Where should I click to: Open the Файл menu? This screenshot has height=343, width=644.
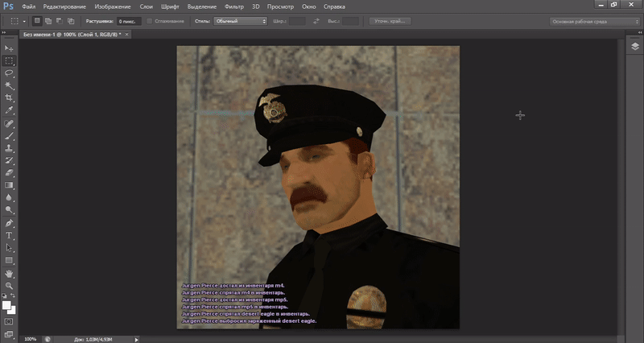tap(29, 6)
